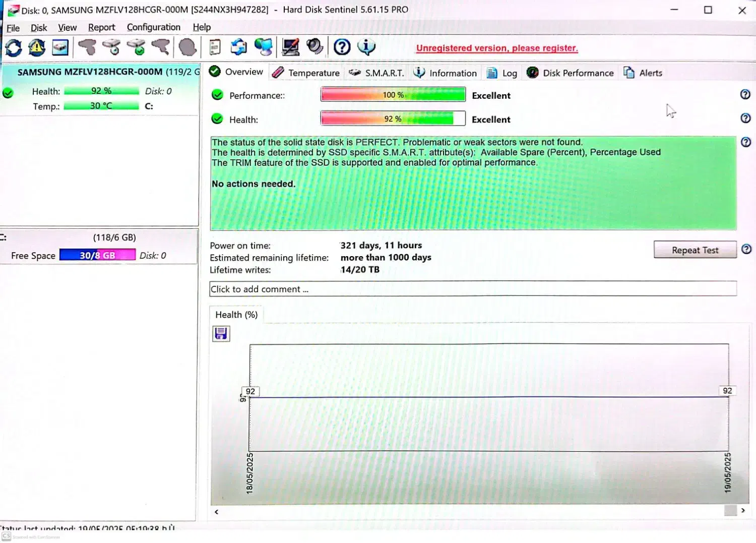This screenshot has width=756, height=543.
Task: Click the warning alert refresh toolbar icon
Action: (37, 48)
